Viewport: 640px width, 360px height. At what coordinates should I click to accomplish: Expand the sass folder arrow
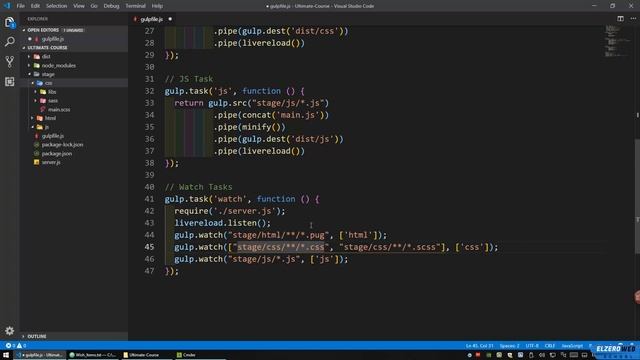point(36,100)
